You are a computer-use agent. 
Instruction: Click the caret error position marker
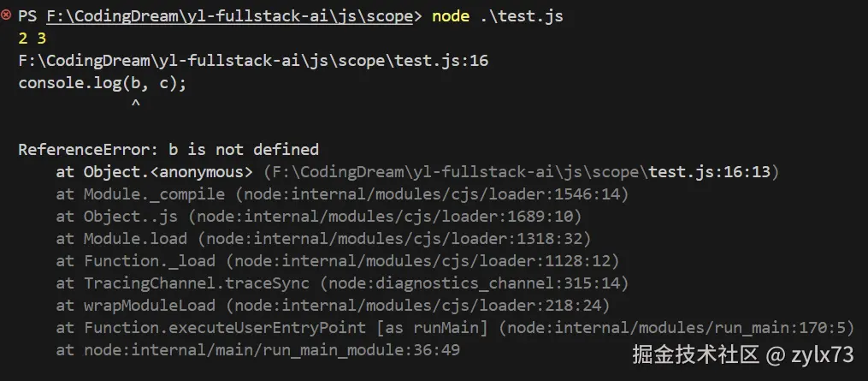coord(135,105)
